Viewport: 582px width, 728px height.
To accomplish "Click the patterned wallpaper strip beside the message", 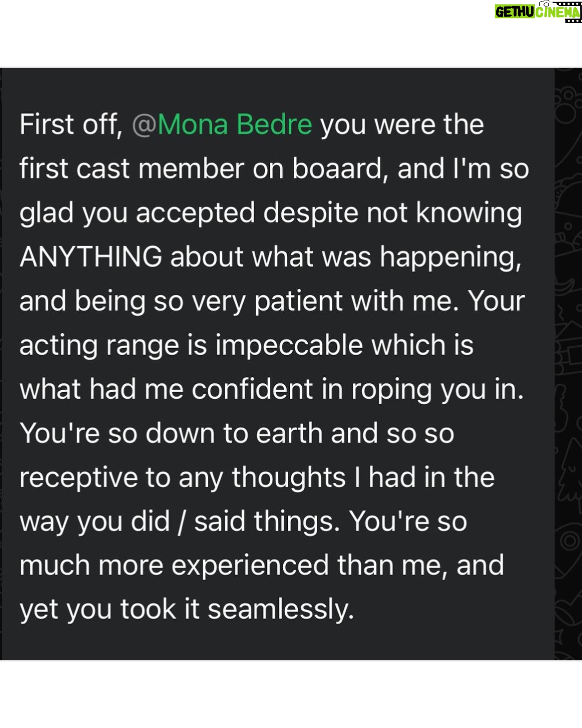I will pyautogui.click(x=568, y=364).
